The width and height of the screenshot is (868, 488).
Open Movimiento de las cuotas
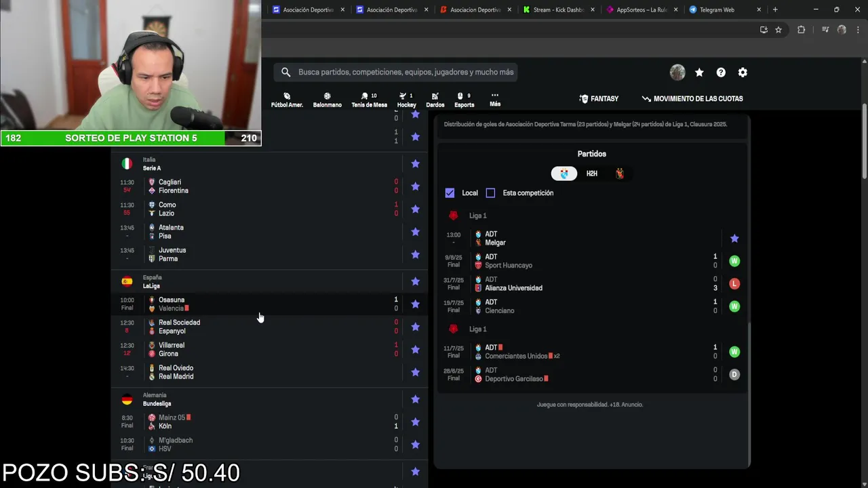692,99
